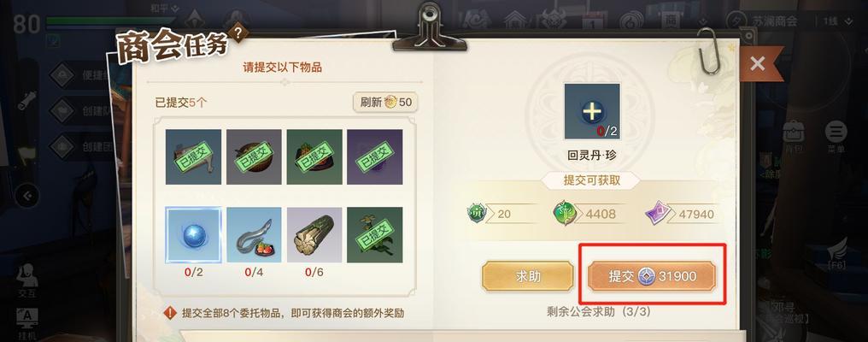Click the 提交 31900 submit button

[652, 276]
